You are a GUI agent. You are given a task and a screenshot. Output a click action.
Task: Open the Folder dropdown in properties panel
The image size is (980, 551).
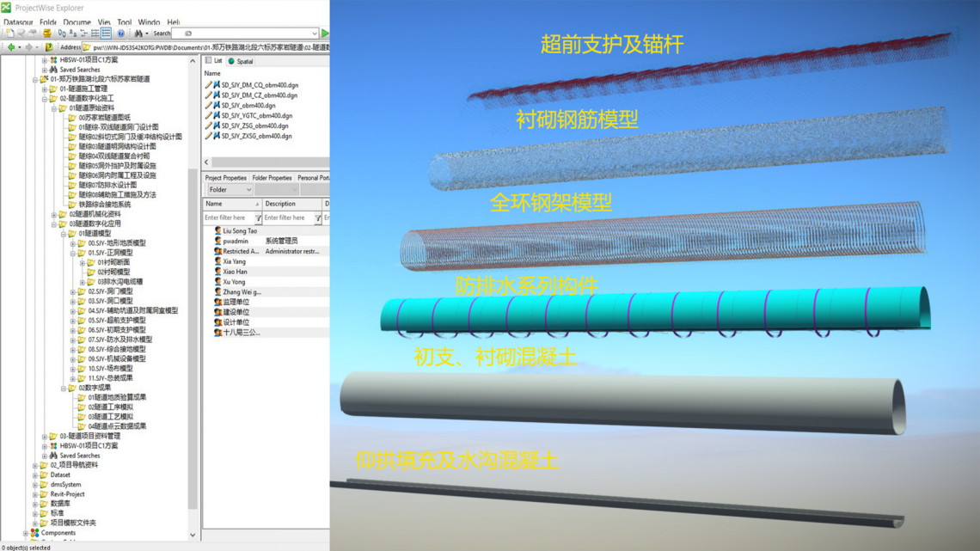(230, 189)
